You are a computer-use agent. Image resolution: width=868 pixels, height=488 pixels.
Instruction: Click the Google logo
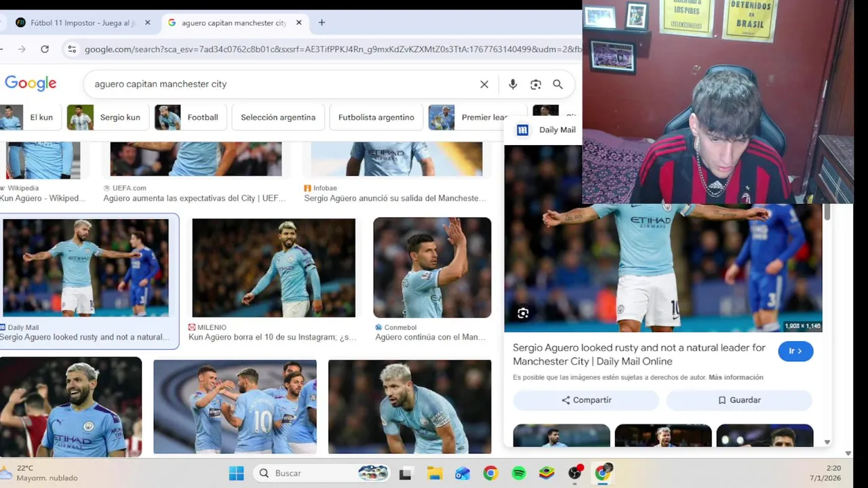click(x=31, y=83)
